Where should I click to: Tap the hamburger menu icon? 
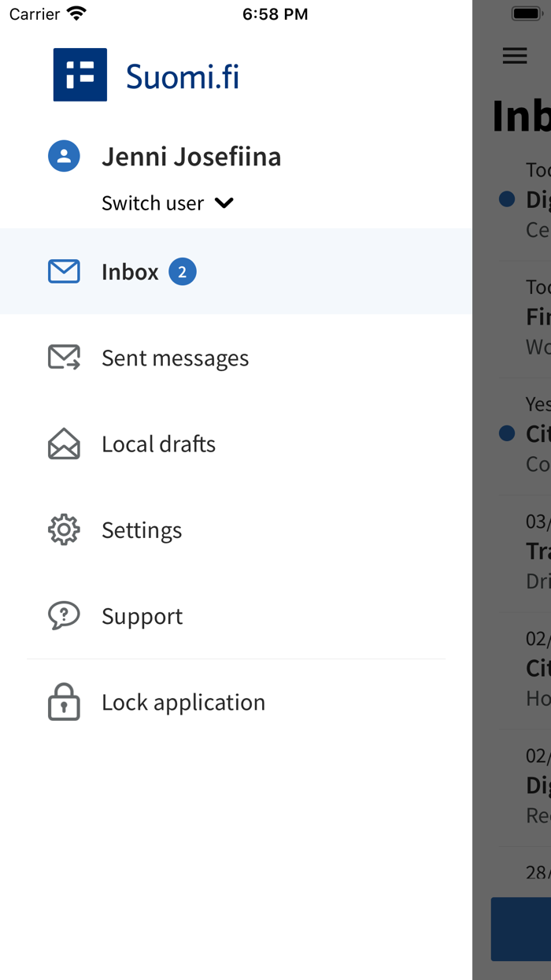515,55
